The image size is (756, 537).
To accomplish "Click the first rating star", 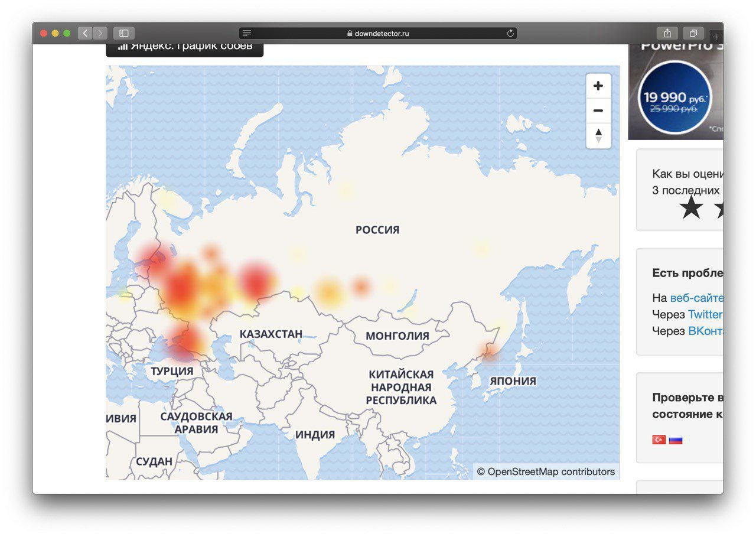I will coord(691,207).
